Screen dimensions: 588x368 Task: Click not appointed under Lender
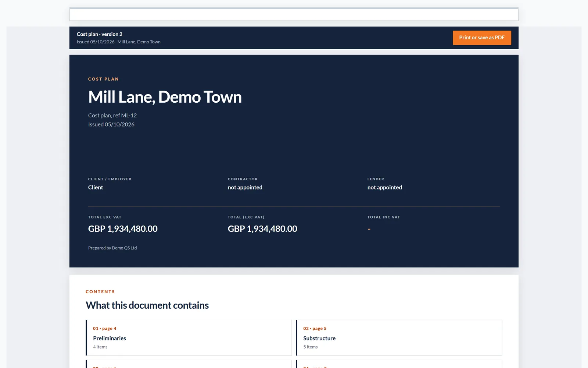385,187
